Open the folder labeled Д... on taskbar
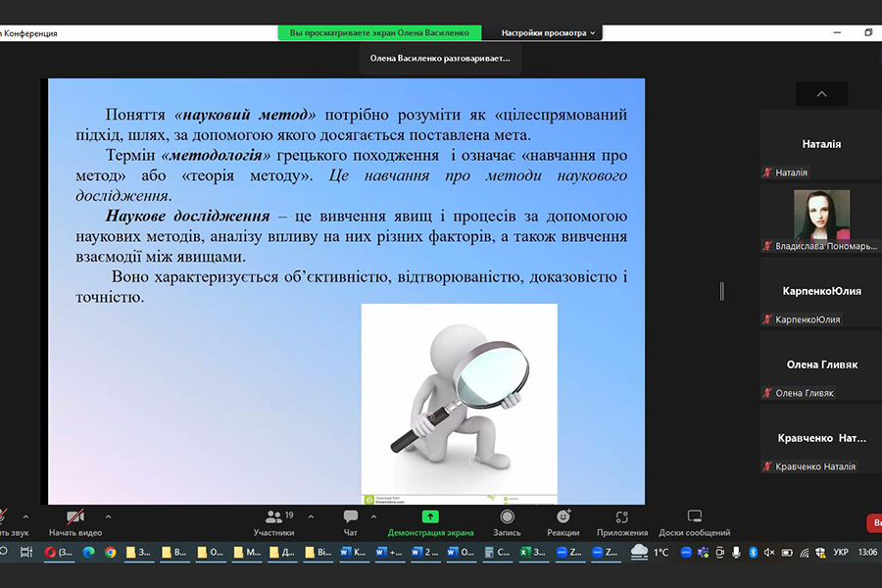Image resolution: width=882 pixels, height=588 pixels. click(x=282, y=552)
